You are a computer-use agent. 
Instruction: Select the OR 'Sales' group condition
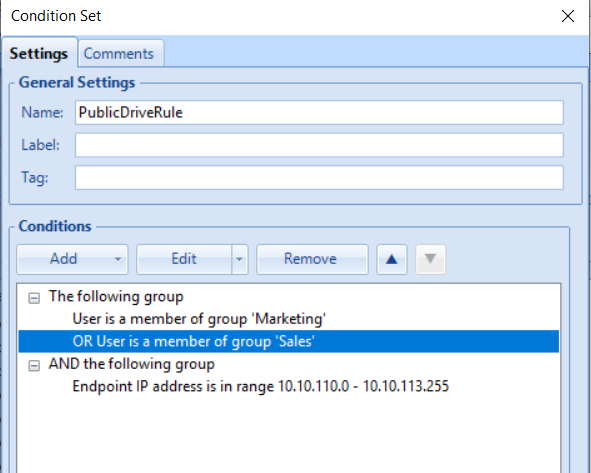coord(289,341)
